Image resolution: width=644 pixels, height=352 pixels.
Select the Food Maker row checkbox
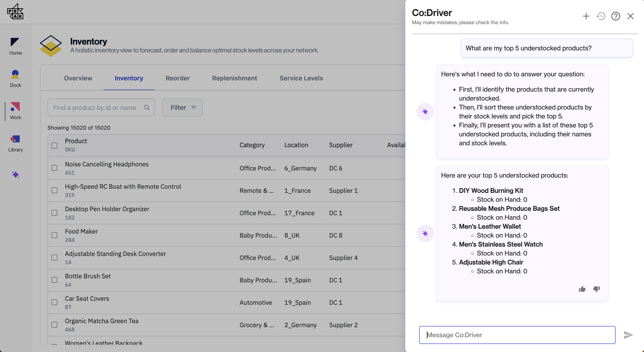point(54,235)
